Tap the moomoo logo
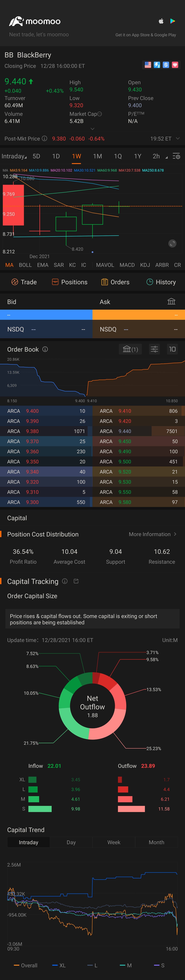Screen dimensions: 185x980 (35, 21)
